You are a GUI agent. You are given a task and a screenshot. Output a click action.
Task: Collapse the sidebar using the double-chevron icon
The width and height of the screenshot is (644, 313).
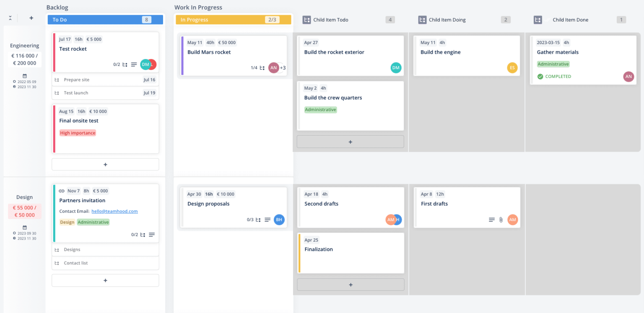point(10,18)
